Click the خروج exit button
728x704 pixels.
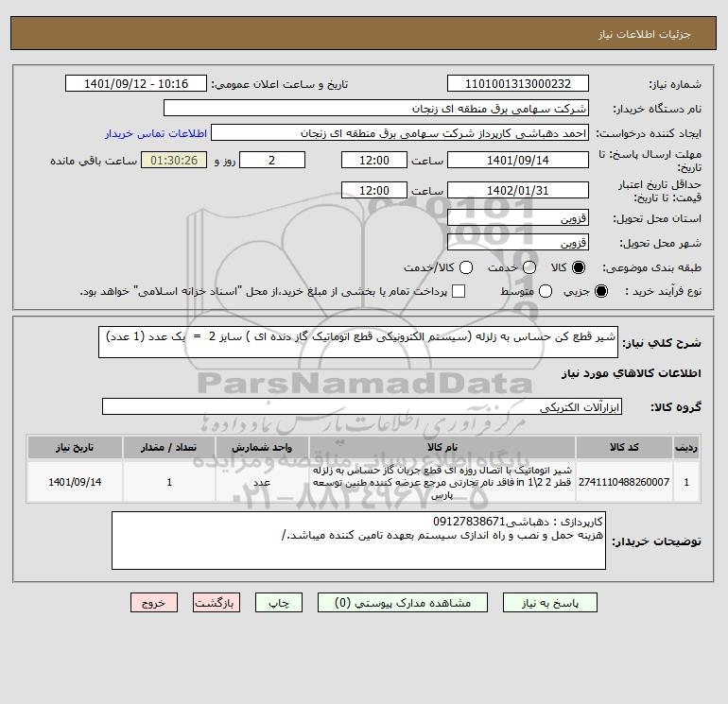coord(154,603)
